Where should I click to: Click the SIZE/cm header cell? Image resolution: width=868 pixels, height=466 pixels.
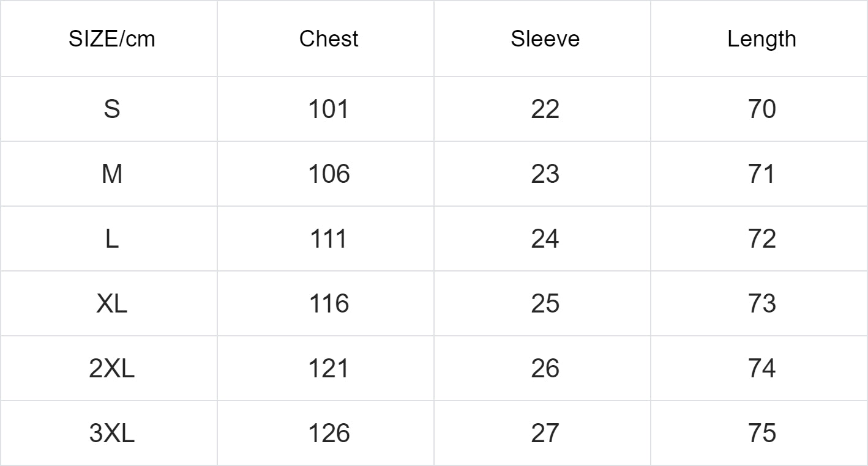111,39
